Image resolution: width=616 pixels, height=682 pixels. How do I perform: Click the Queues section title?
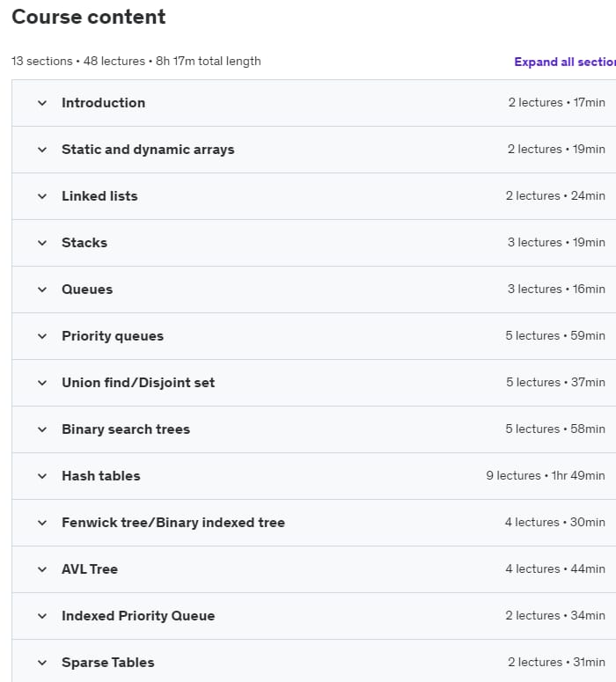click(x=87, y=290)
